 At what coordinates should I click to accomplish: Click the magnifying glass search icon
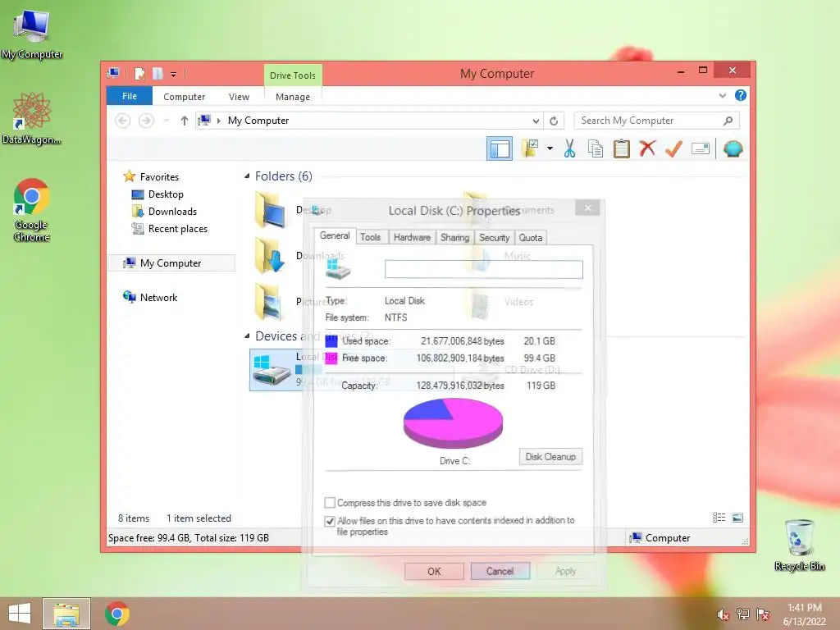point(728,121)
